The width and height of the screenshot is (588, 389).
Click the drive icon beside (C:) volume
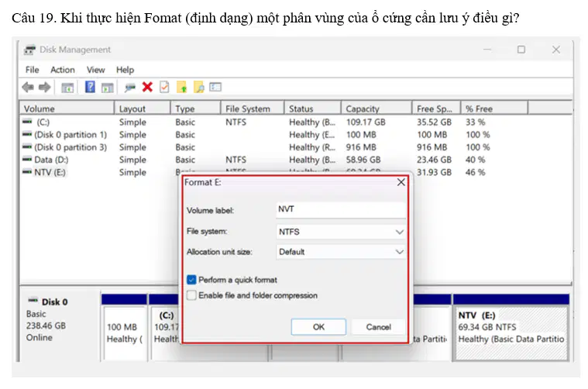click(27, 122)
